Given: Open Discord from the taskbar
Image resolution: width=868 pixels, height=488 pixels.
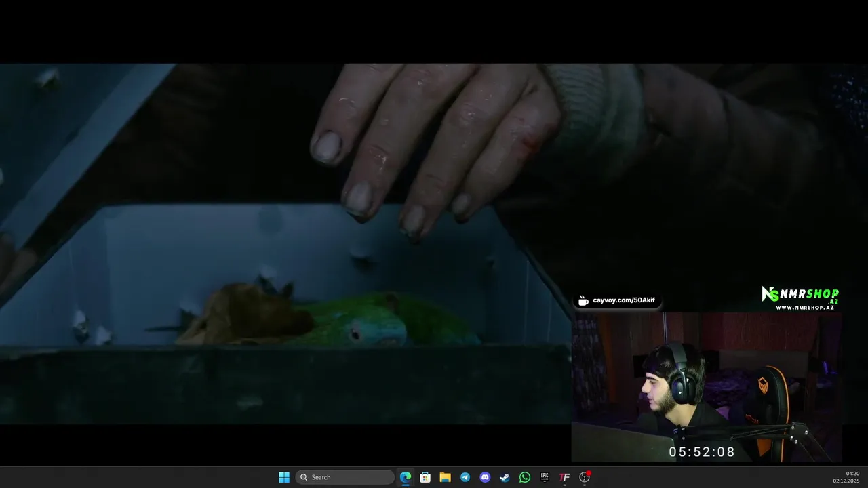Looking at the screenshot, I should tap(485, 477).
